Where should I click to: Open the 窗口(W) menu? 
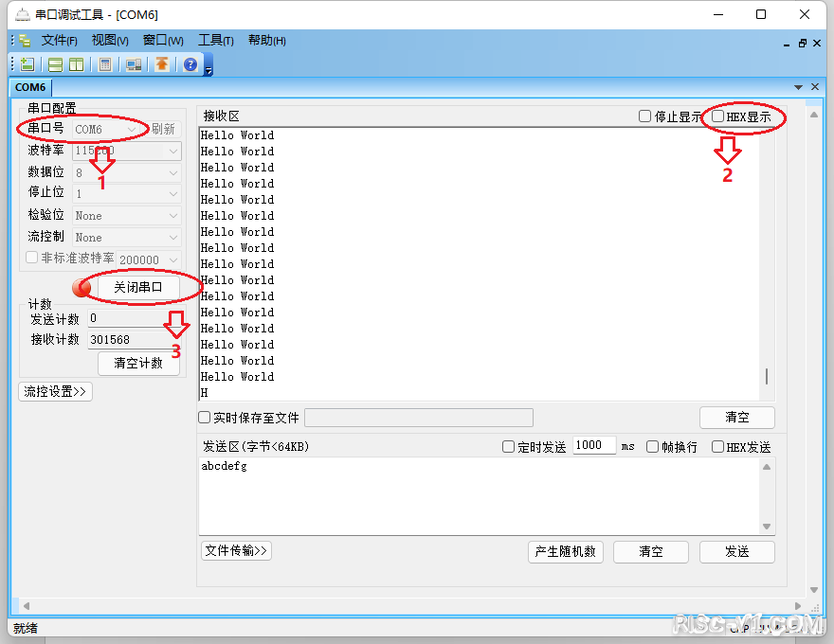pos(163,41)
